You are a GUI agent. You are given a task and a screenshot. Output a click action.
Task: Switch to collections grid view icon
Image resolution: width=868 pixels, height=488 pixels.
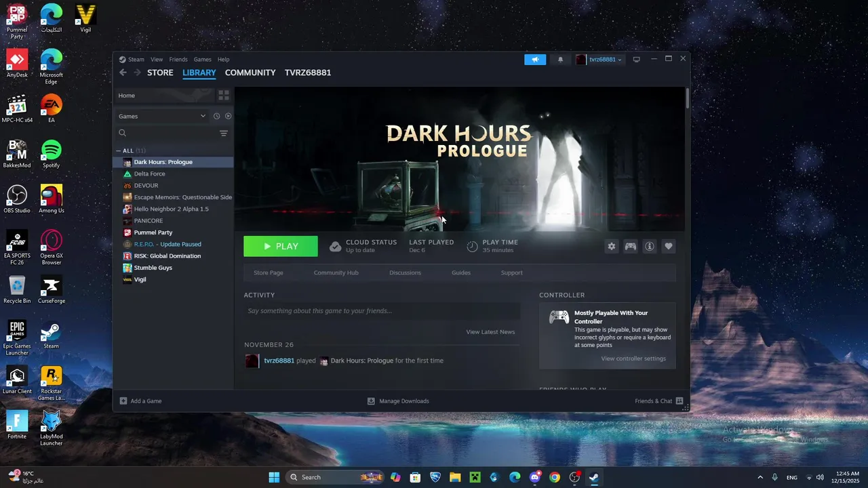pos(224,96)
